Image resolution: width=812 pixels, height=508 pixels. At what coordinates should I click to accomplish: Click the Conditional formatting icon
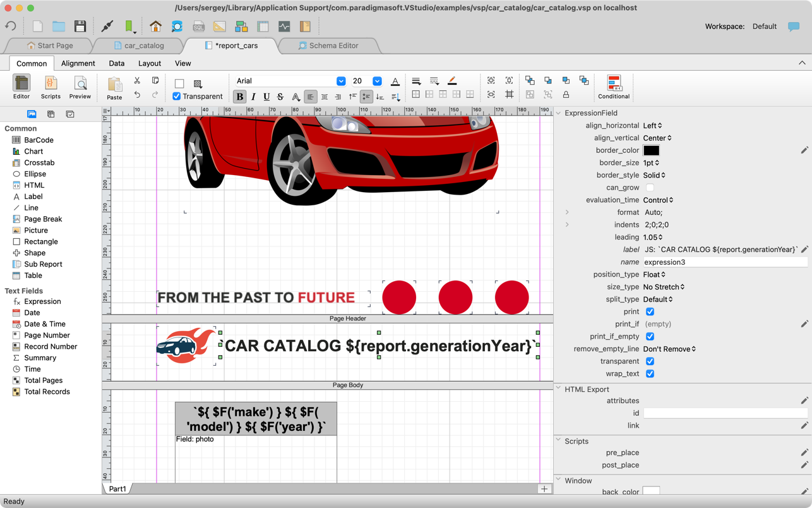[614, 87]
